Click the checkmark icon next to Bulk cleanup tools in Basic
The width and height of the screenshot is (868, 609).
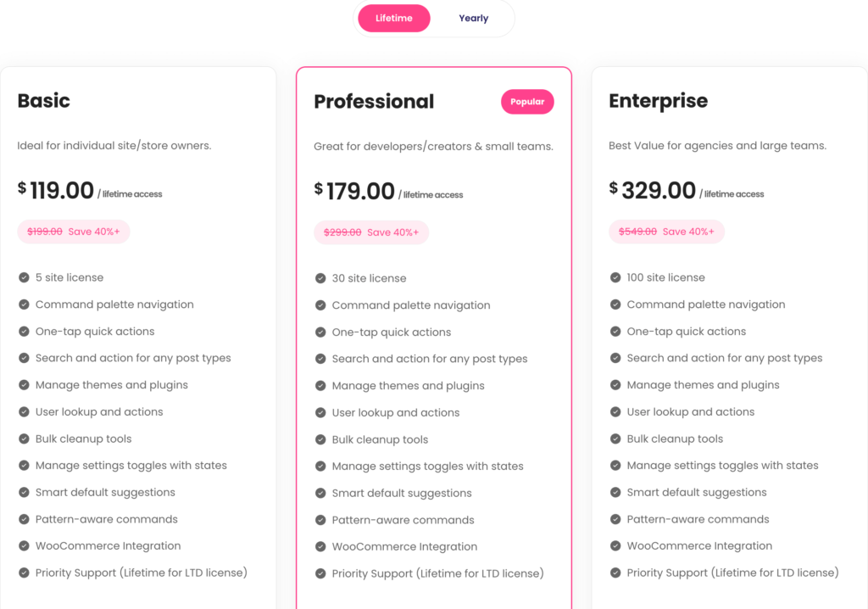click(23, 439)
